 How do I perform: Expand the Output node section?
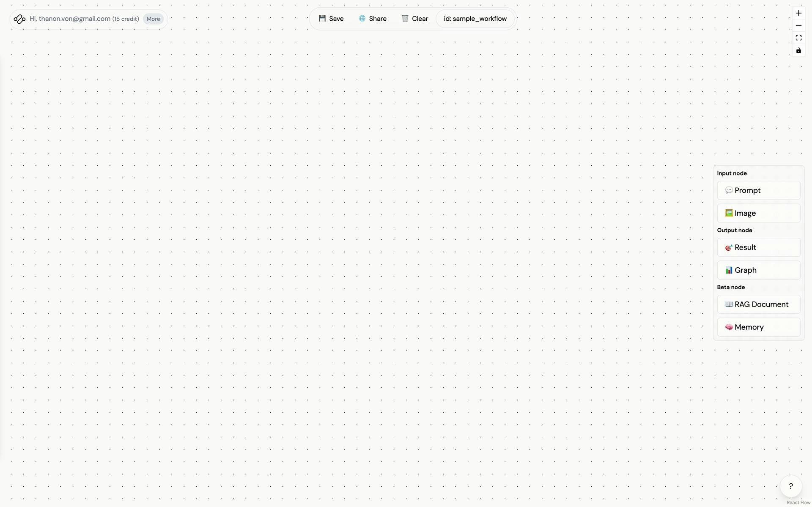tap(734, 230)
